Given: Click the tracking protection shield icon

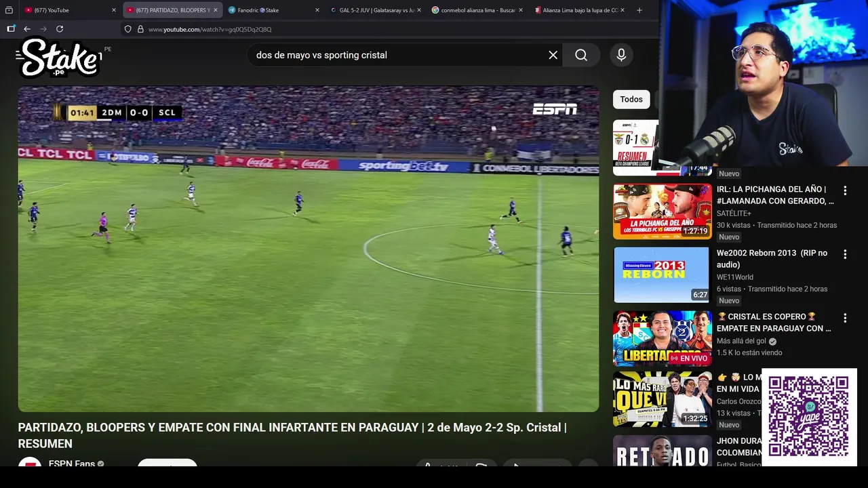Looking at the screenshot, I should click(127, 29).
